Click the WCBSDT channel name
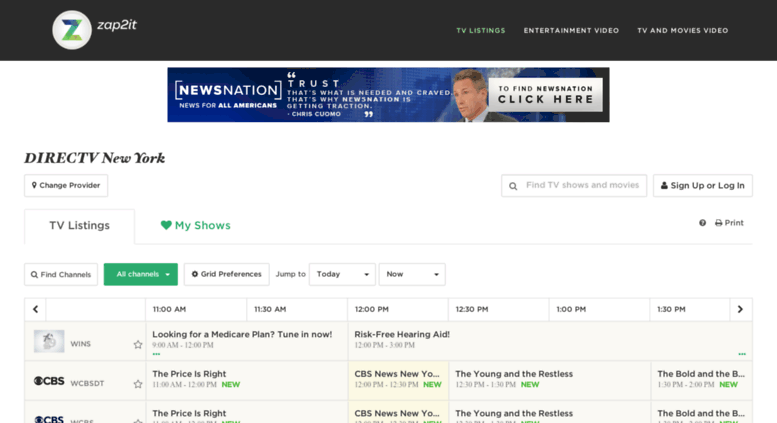Viewport: 777px width, 423px height. [87, 383]
